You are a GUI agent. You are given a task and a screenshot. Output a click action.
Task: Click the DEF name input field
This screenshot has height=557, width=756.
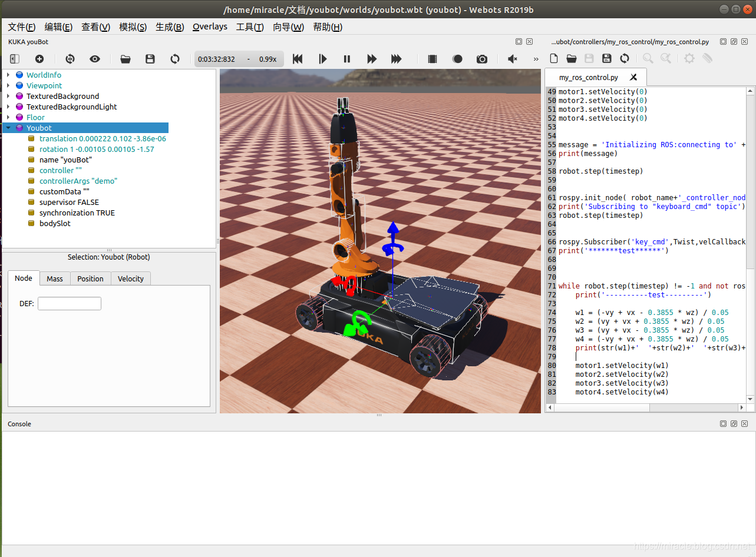70,303
